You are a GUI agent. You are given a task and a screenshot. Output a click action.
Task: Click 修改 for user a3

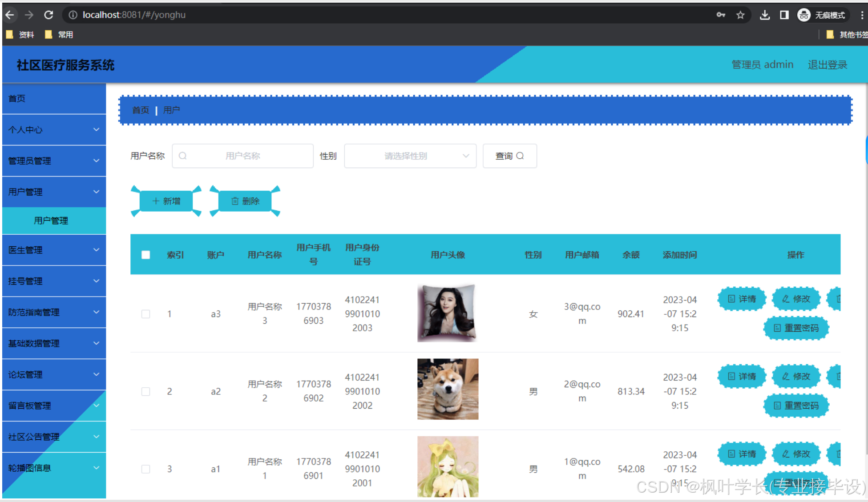pyautogui.click(x=796, y=299)
